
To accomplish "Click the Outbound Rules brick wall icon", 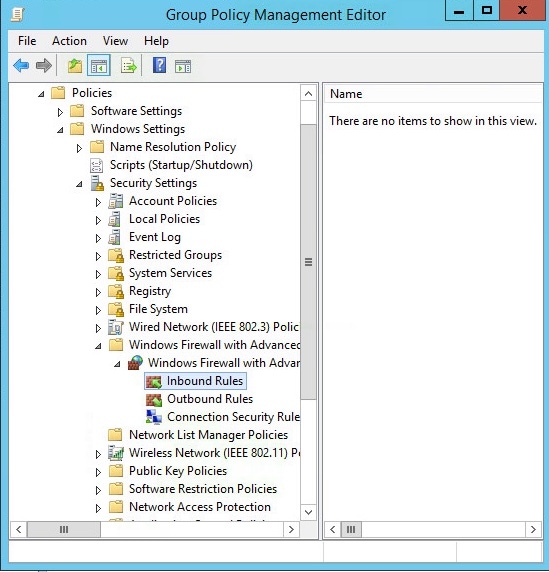I will coord(154,399).
